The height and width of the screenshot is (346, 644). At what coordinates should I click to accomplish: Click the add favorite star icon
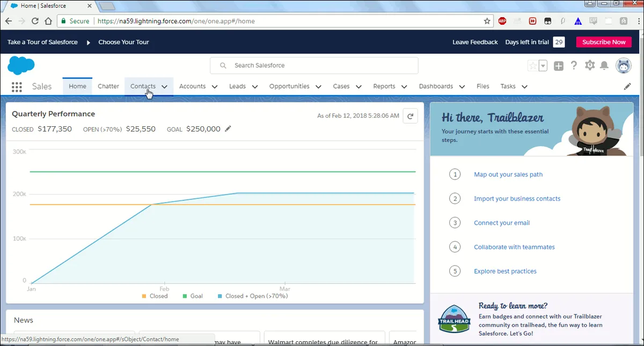click(532, 66)
